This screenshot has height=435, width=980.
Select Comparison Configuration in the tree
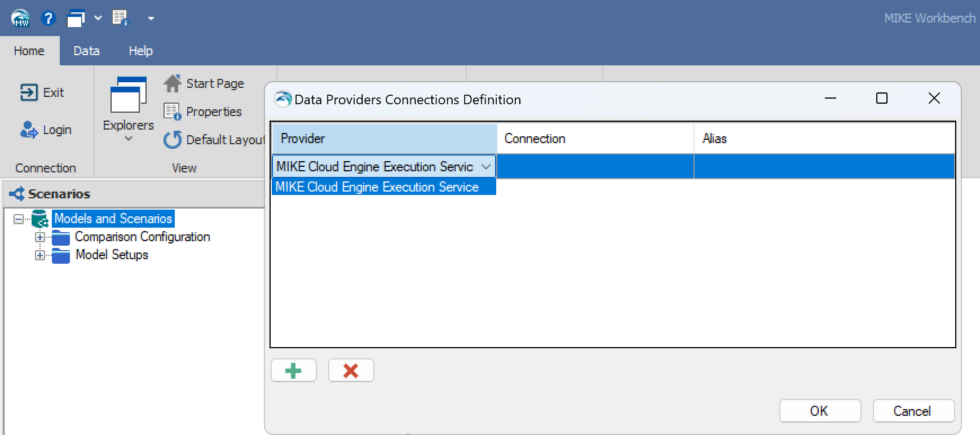pyautogui.click(x=143, y=237)
